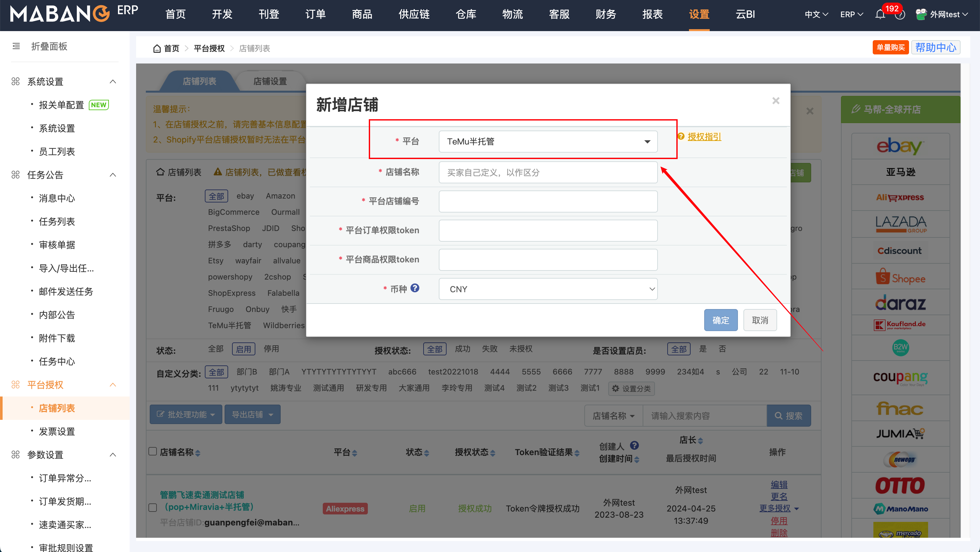Viewport: 980px width, 552px height.
Task: Open the 批处理功能 dropdown button
Action: click(186, 414)
